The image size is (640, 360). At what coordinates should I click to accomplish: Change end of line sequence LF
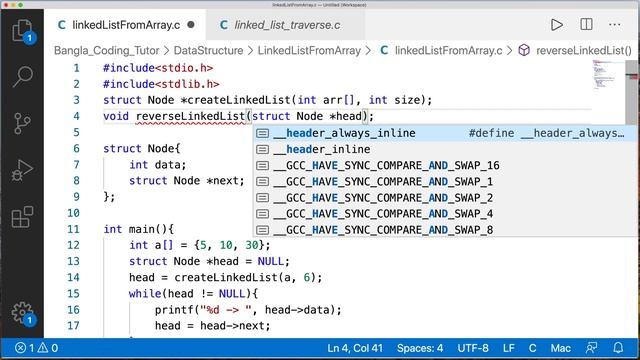pos(509,348)
